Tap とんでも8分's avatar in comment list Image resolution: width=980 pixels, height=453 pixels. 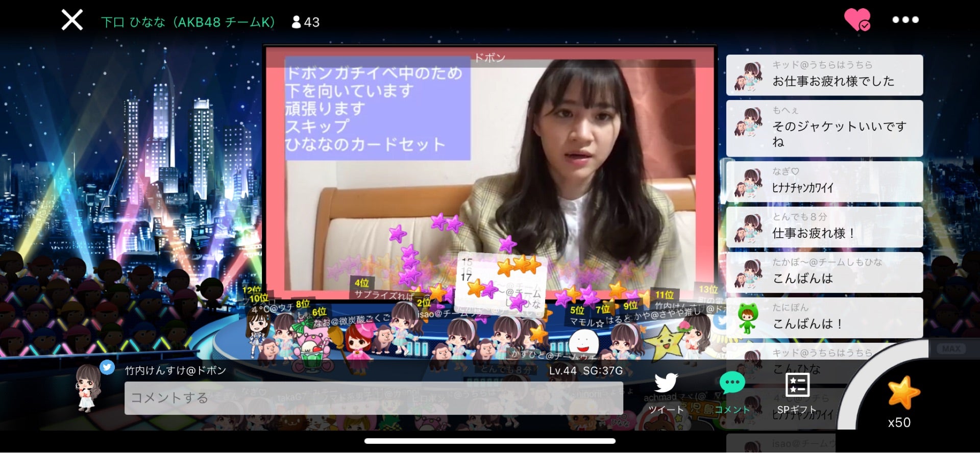point(748,229)
